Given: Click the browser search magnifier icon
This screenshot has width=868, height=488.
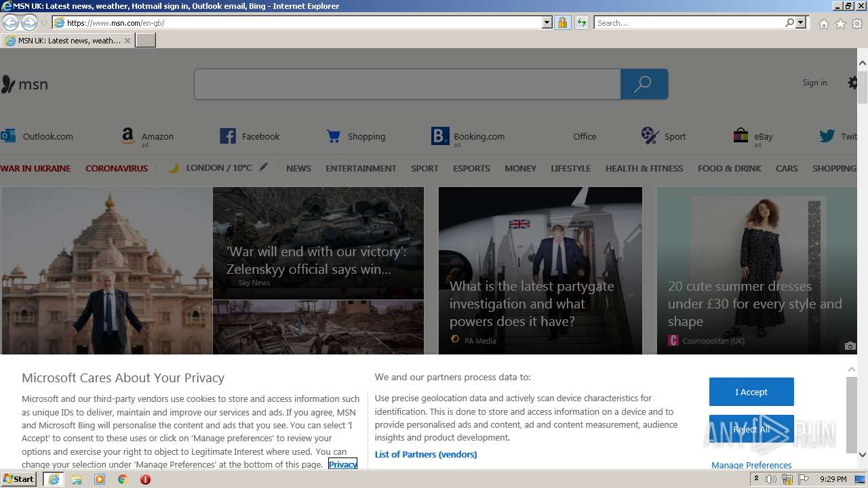Looking at the screenshot, I should 789,22.
